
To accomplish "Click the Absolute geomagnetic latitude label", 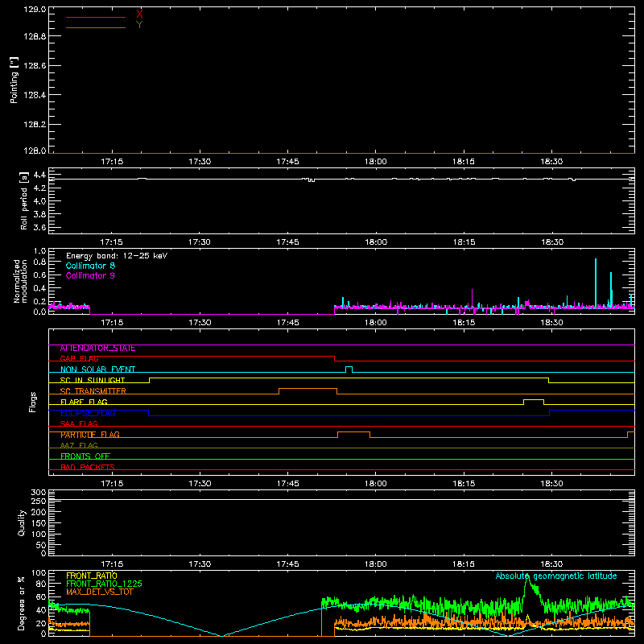I will (x=556, y=576).
